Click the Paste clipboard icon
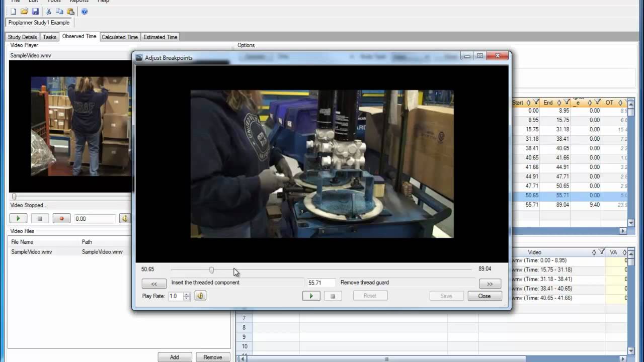Screen dimensions: 644x362 coord(70,12)
